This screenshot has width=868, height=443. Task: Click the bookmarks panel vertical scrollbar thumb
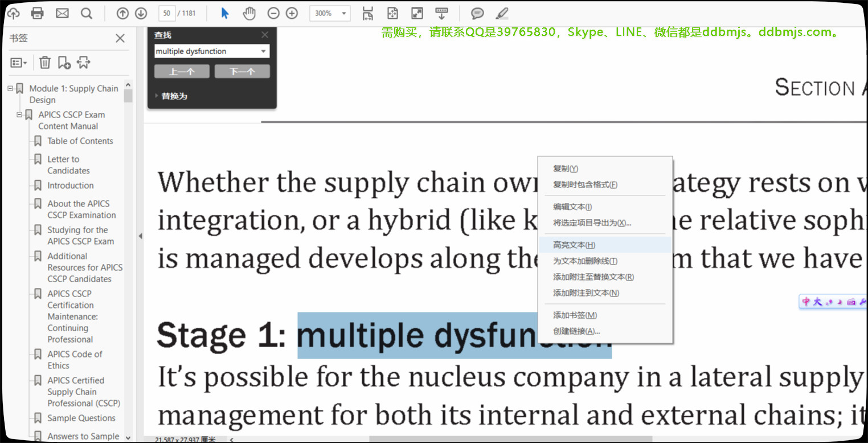click(x=128, y=95)
